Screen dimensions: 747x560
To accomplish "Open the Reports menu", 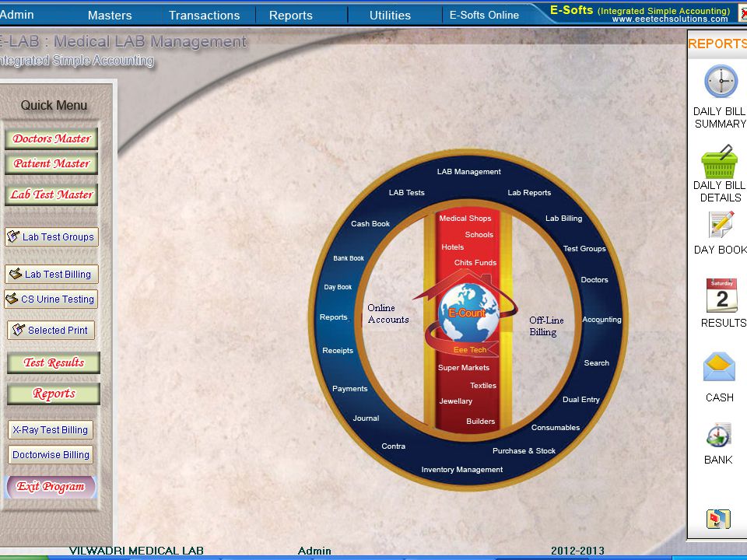I will [290, 16].
